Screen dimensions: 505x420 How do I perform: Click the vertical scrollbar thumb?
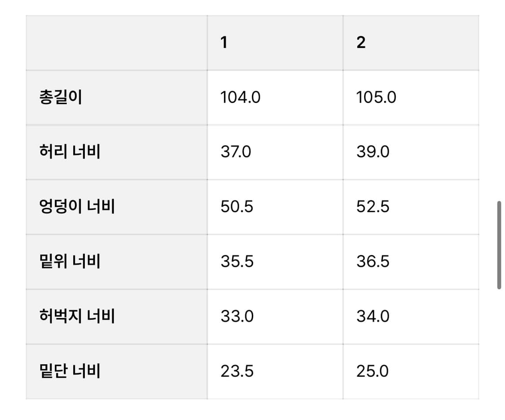499,245
